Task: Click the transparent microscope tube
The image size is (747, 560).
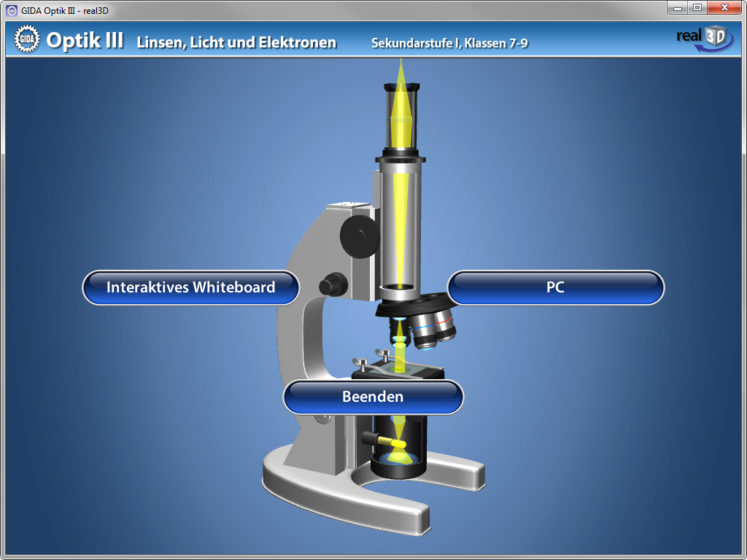Action: (x=400, y=226)
